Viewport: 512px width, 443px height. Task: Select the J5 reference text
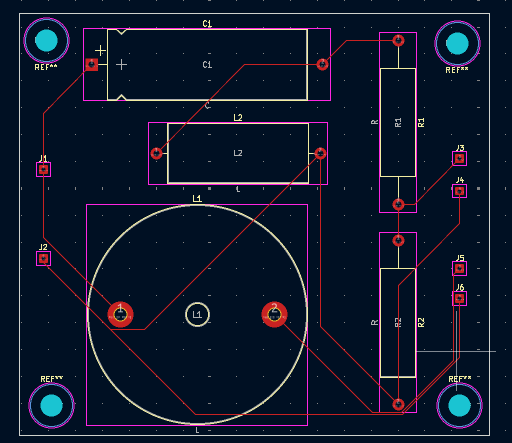click(x=460, y=258)
